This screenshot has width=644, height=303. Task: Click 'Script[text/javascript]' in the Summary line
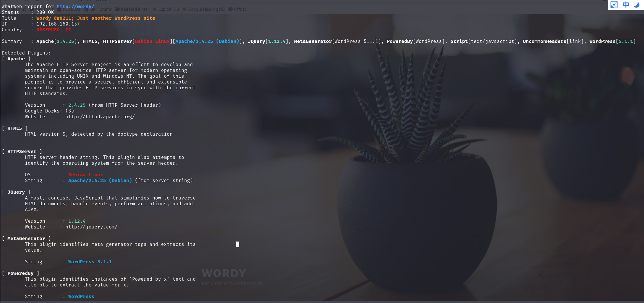[x=484, y=41]
